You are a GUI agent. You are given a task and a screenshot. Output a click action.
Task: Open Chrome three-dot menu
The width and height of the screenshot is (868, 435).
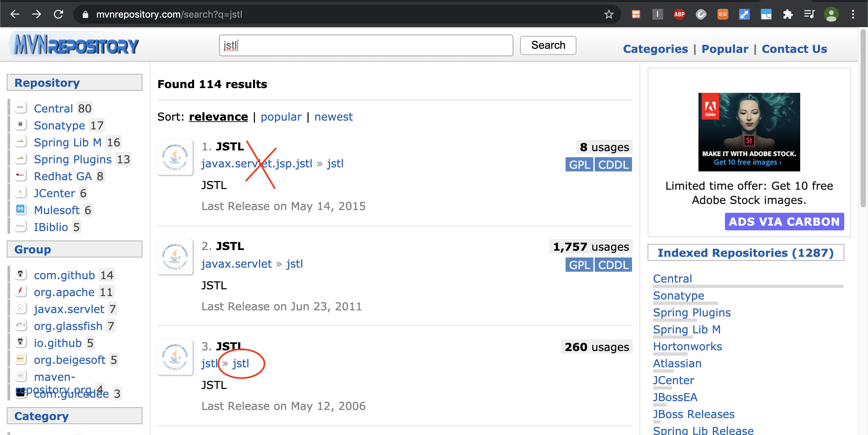point(853,14)
